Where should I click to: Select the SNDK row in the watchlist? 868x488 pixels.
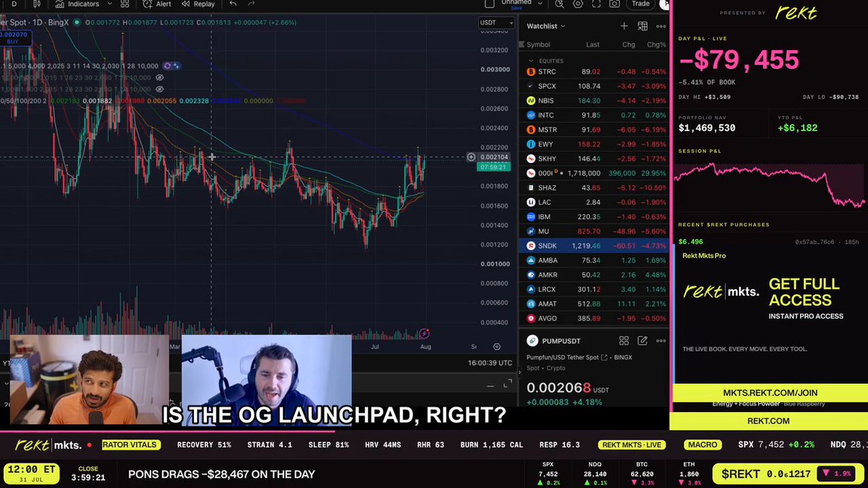594,246
